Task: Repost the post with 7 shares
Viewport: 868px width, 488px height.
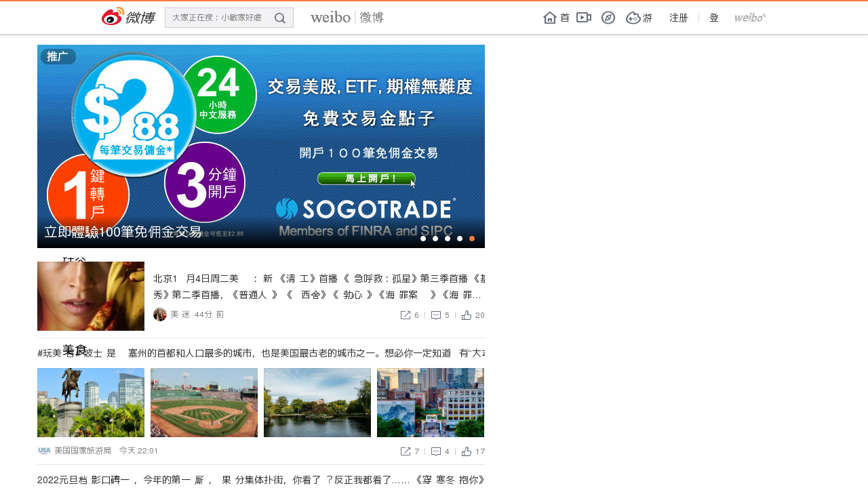Action: 410,451
